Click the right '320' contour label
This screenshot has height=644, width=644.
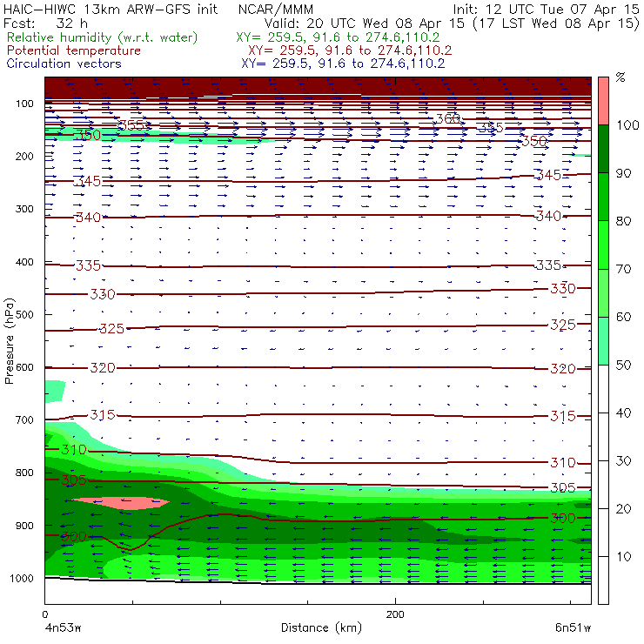[563, 368]
